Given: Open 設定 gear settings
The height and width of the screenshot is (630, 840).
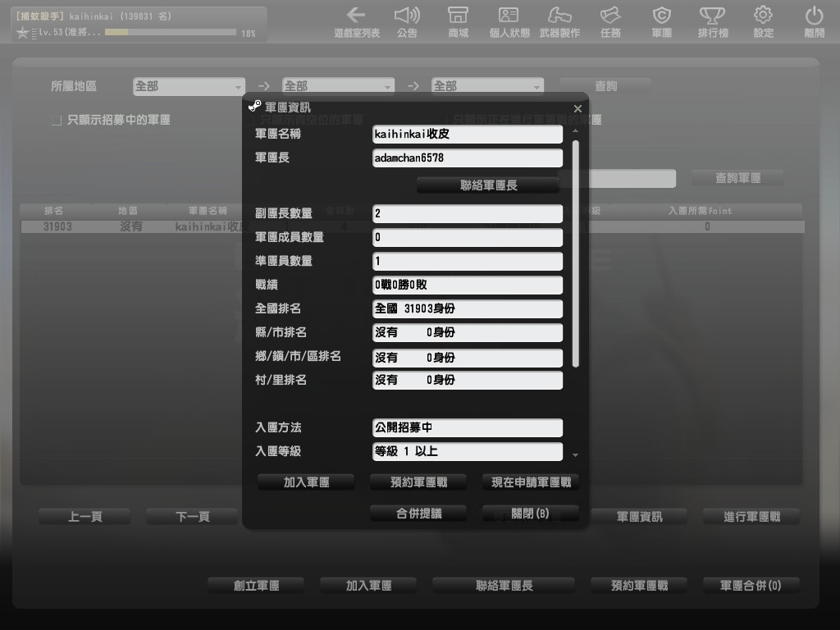Looking at the screenshot, I should 763,21.
